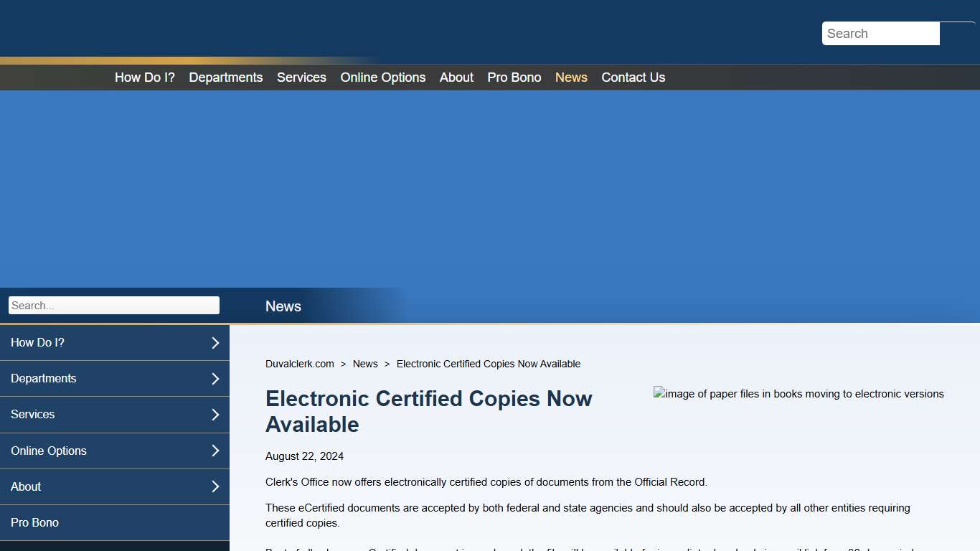Open the About page from top navigation
980x551 pixels.
pyautogui.click(x=456, y=77)
